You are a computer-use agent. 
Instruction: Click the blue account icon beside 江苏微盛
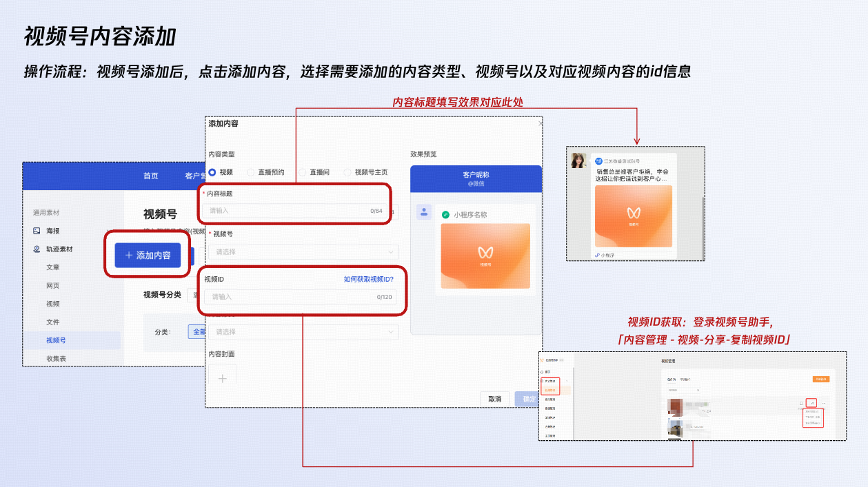598,160
